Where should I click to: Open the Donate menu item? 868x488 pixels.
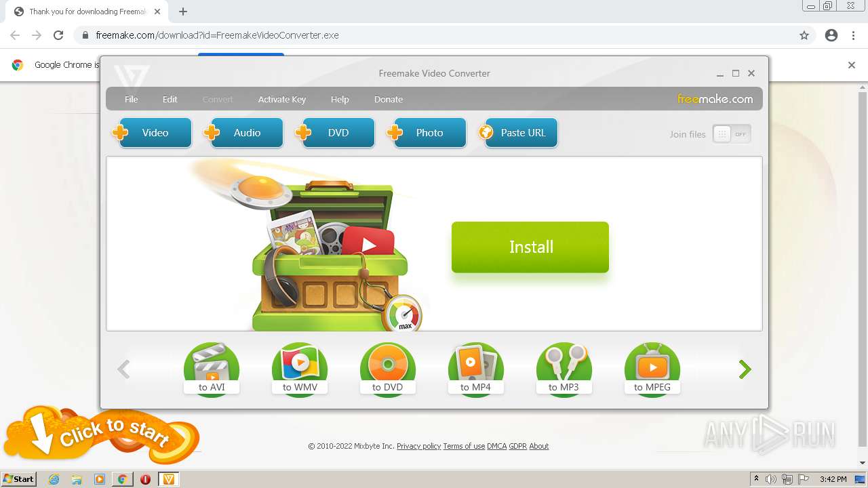pos(389,99)
